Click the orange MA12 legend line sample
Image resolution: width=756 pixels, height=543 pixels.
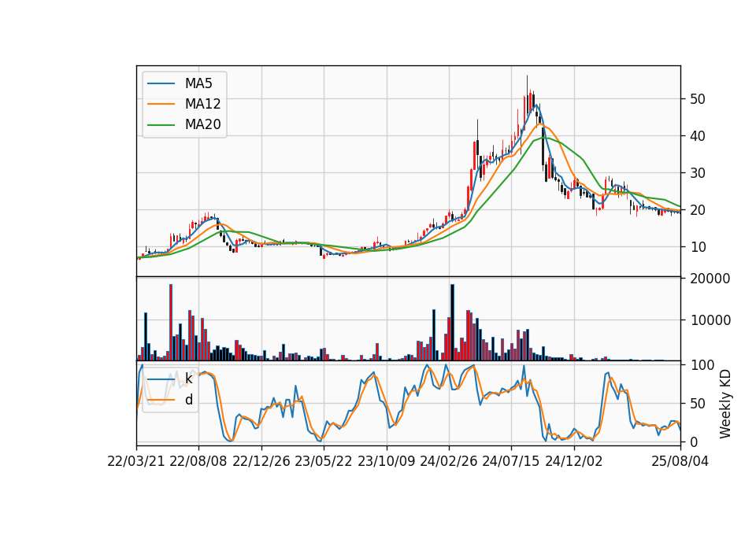pyautogui.click(x=161, y=104)
